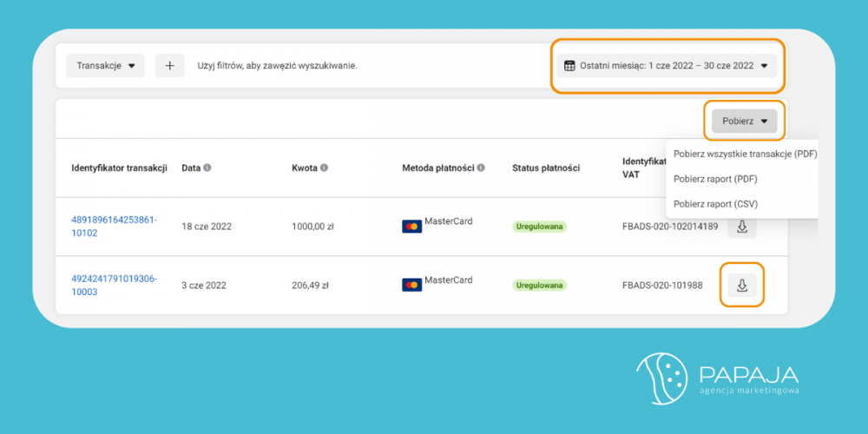This screenshot has height=434, width=868.
Task: Click the 18 cze 2022 date cell
Action: [207, 227]
